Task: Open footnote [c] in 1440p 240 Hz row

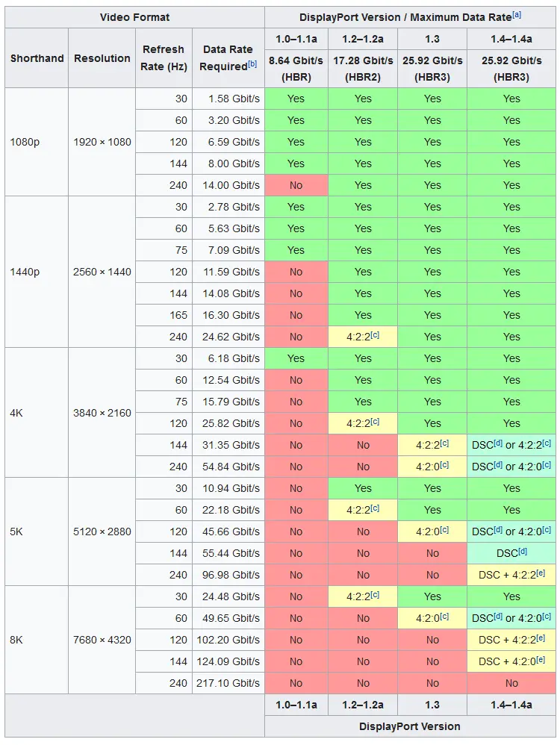Action: click(x=375, y=335)
